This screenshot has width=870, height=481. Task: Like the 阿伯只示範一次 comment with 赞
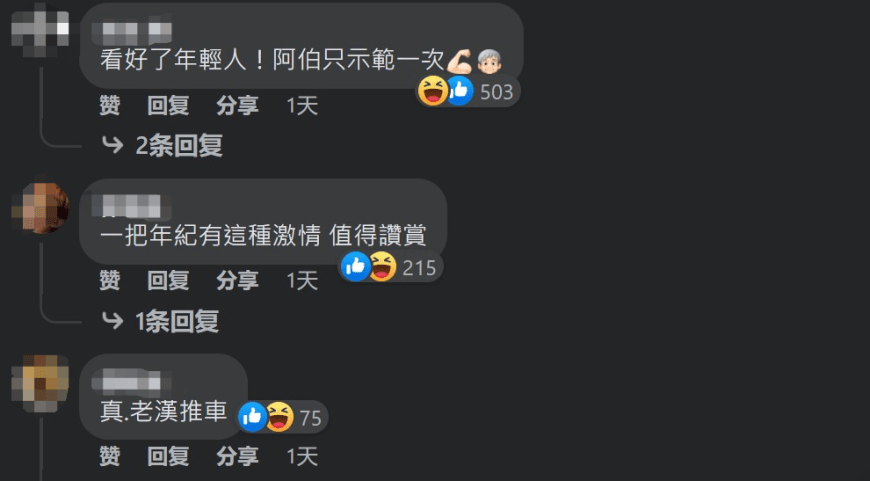click(110, 105)
